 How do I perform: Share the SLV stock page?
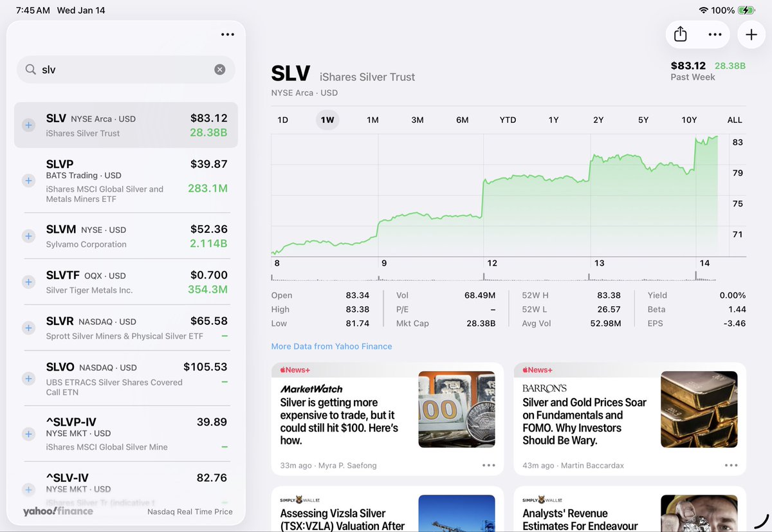[x=681, y=35]
